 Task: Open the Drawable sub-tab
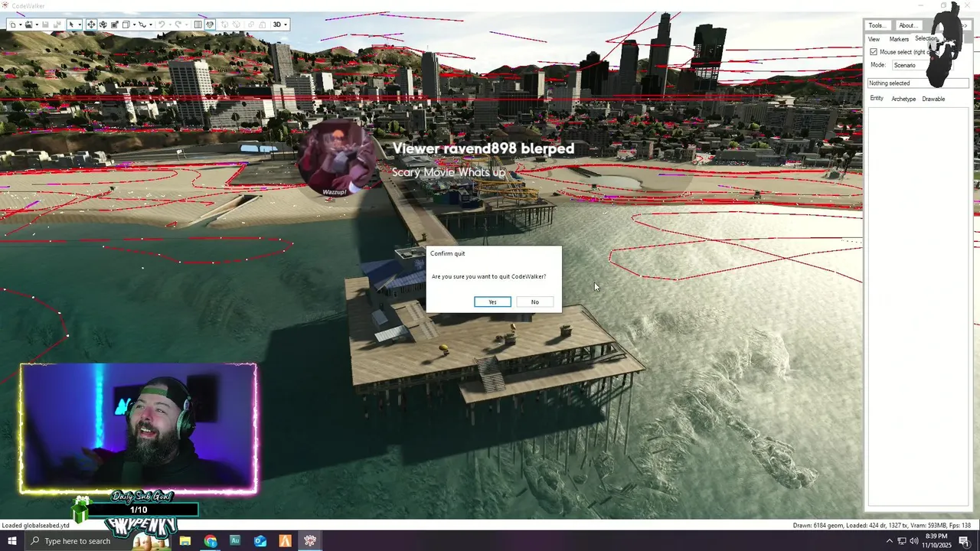coord(933,99)
